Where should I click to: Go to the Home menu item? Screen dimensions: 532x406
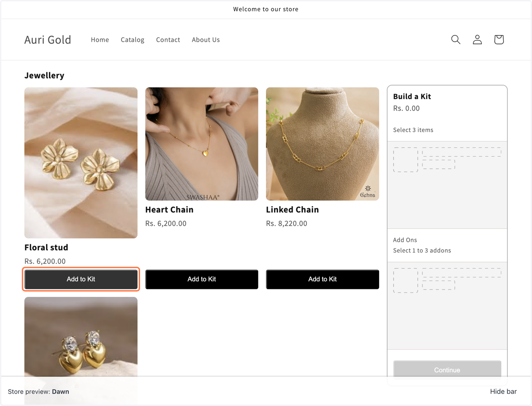coord(100,39)
